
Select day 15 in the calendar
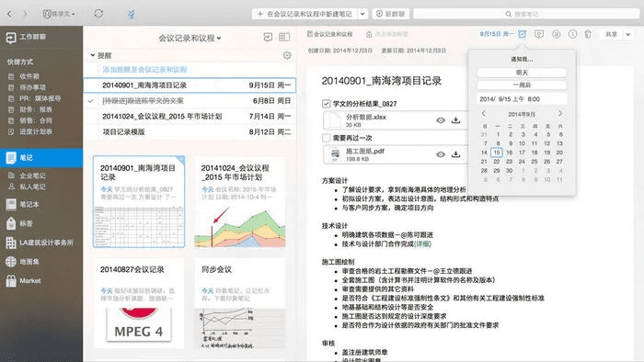497,153
